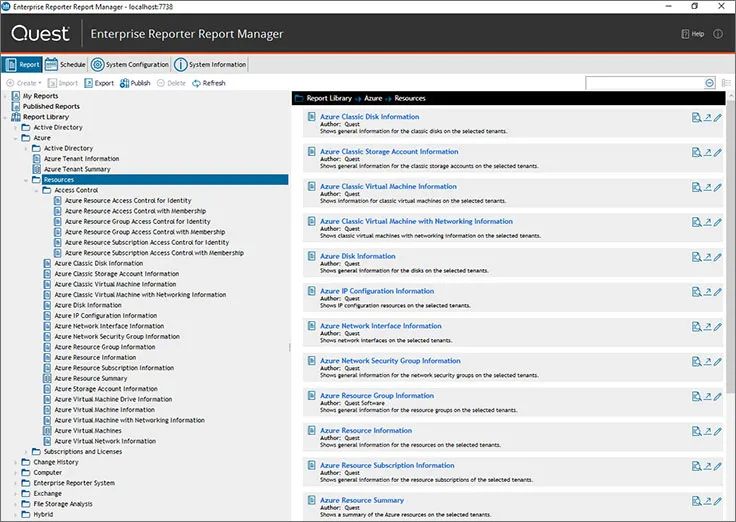Expand the Subscriptions and Licenses folder
Image resolution: width=736 pixels, height=522 pixels.
click(x=26, y=452)
